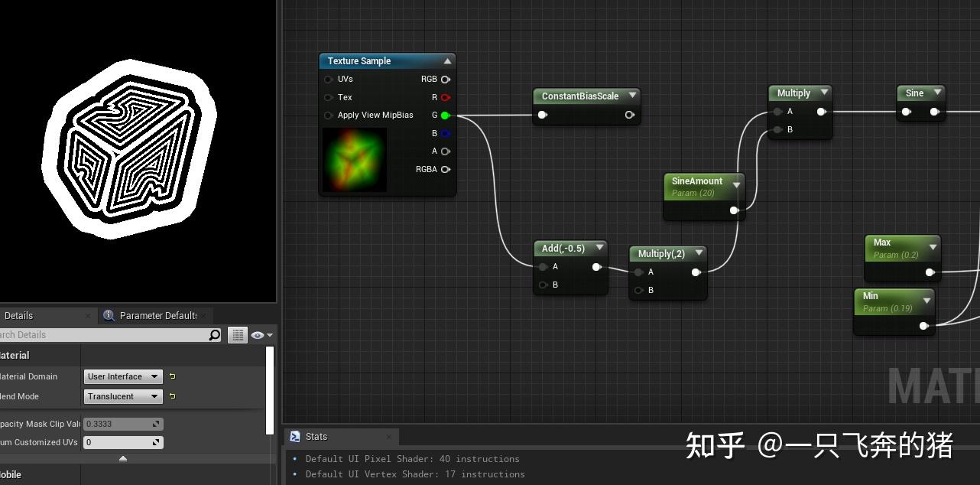Click the A input pin on the Add(,-0.5) node

(544, 266)
